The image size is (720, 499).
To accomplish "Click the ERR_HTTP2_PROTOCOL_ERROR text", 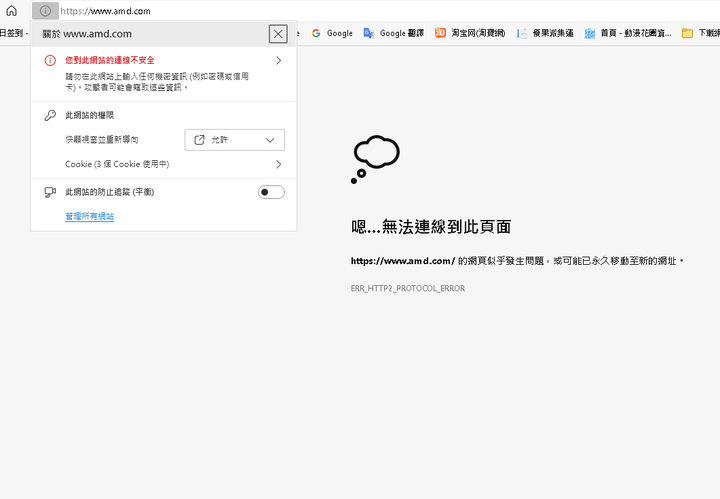I will 408,288.
